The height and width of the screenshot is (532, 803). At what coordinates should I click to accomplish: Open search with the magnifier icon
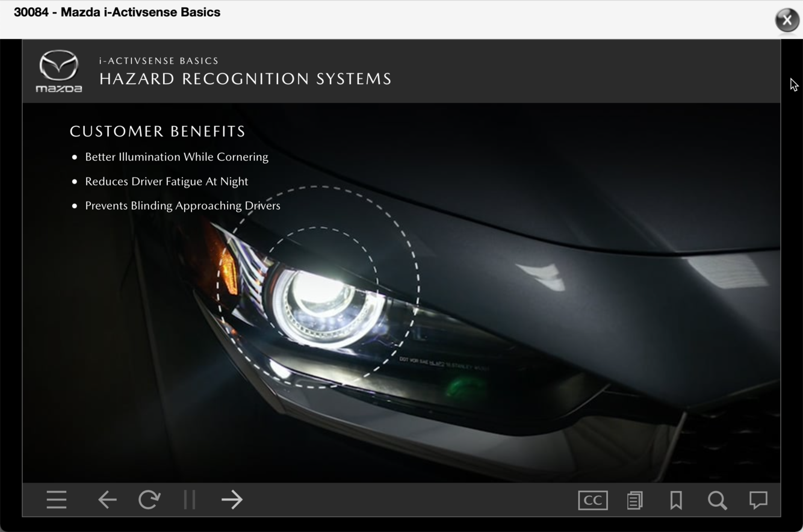718,500
